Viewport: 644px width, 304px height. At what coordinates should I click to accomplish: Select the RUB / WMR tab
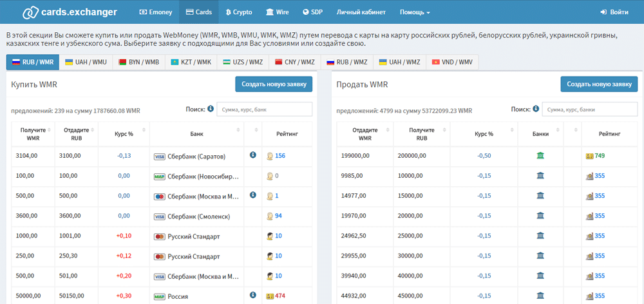click(33, 62)
